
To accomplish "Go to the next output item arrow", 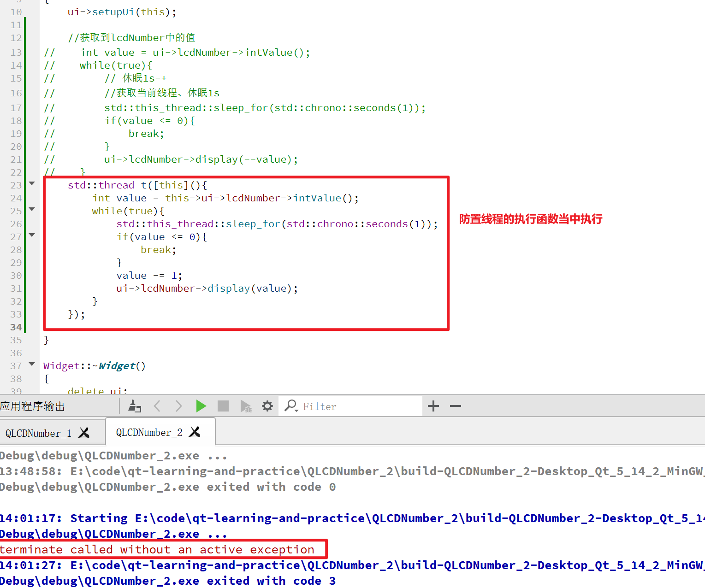I will pyautogui.click(x=178, y=406).
